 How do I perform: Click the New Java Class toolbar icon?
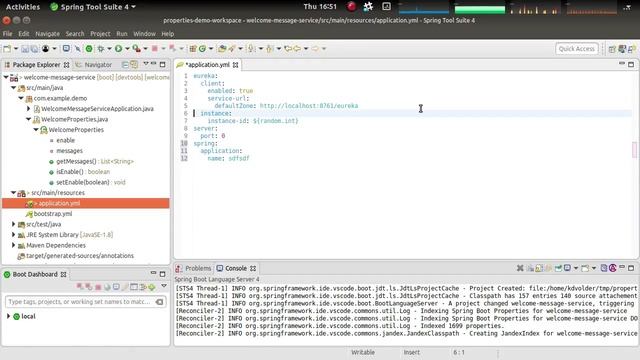tap(202, 49)
